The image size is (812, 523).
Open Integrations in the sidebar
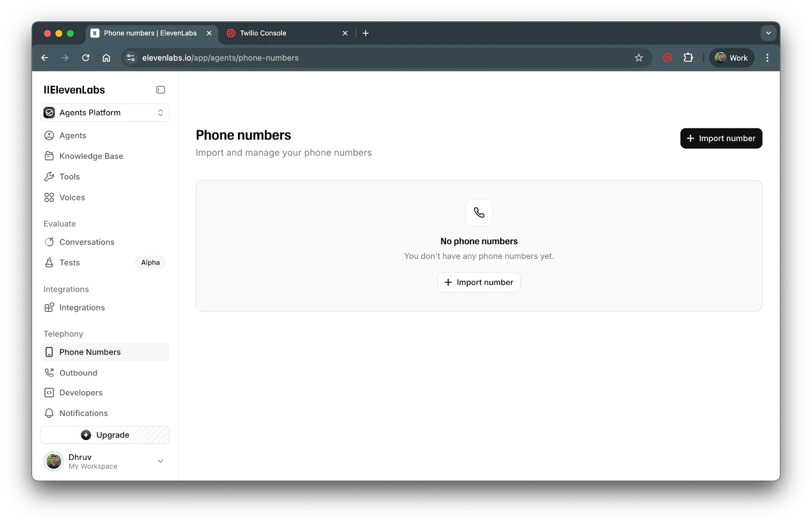82,308
